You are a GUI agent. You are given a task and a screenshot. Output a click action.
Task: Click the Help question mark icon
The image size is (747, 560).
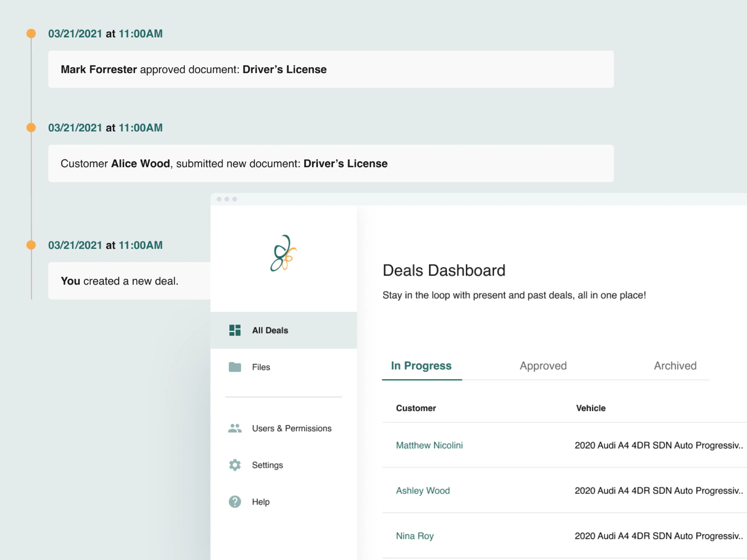pos(235,502)
